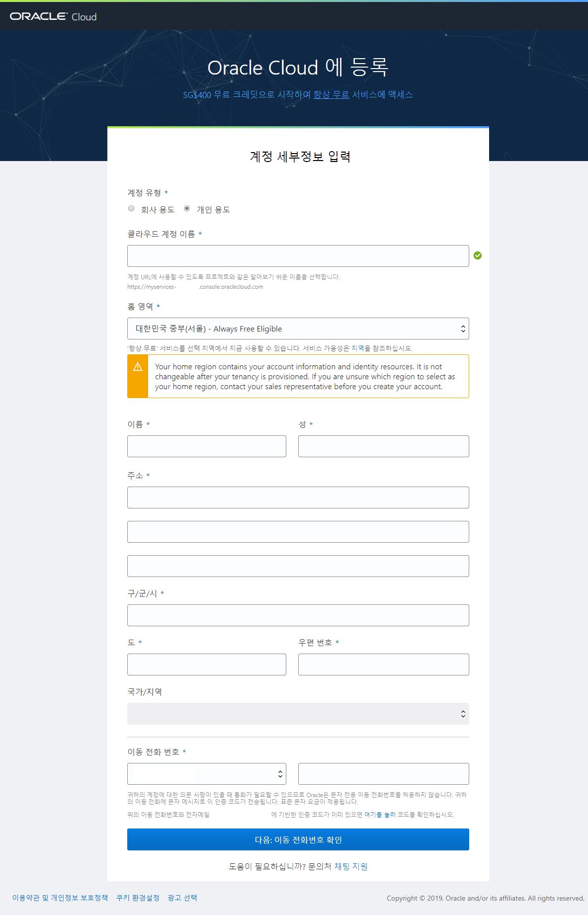Viewport: 588px width, 915px height.
Task: Click the home region warning message text
Action: tap(305, 377)
